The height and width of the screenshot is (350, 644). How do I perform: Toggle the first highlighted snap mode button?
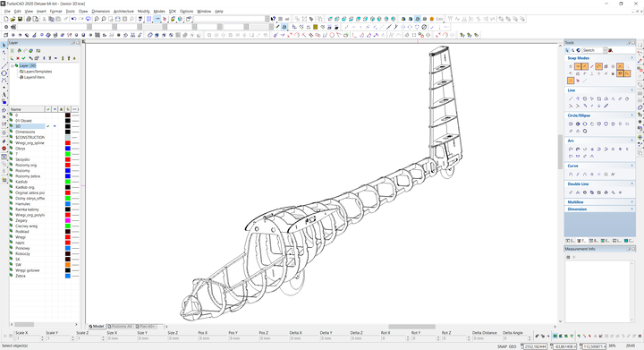coord(578,66)
